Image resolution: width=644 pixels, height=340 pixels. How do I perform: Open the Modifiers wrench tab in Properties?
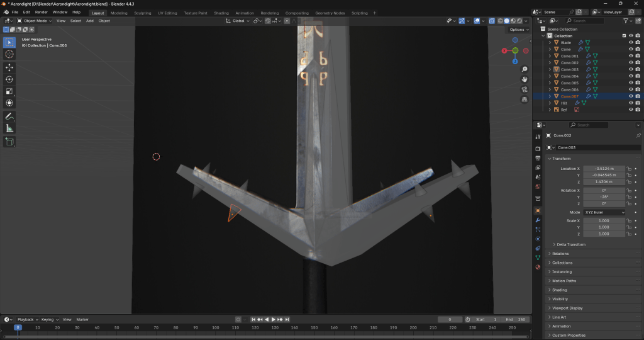click(538, 220)
